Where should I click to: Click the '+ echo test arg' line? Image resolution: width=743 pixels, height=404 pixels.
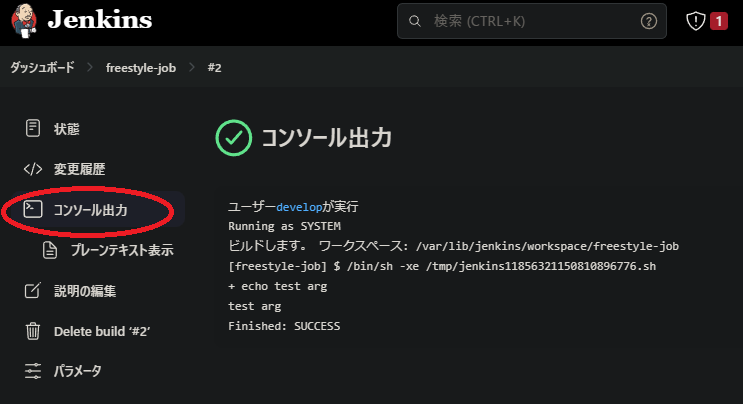278,286
